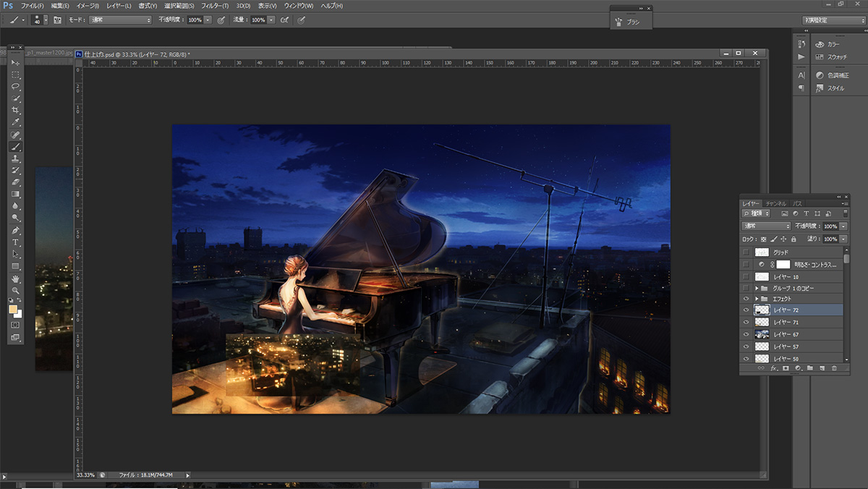
Task: Open the 色調補正 panel
Action: click(x=832, y=75)
